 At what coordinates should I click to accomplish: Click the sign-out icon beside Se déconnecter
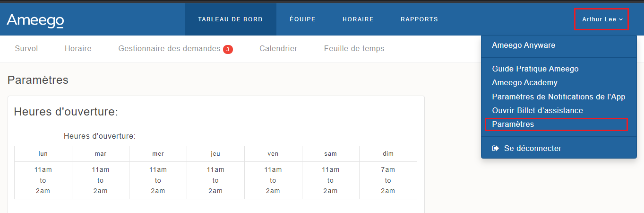click(x=496, y=148)
